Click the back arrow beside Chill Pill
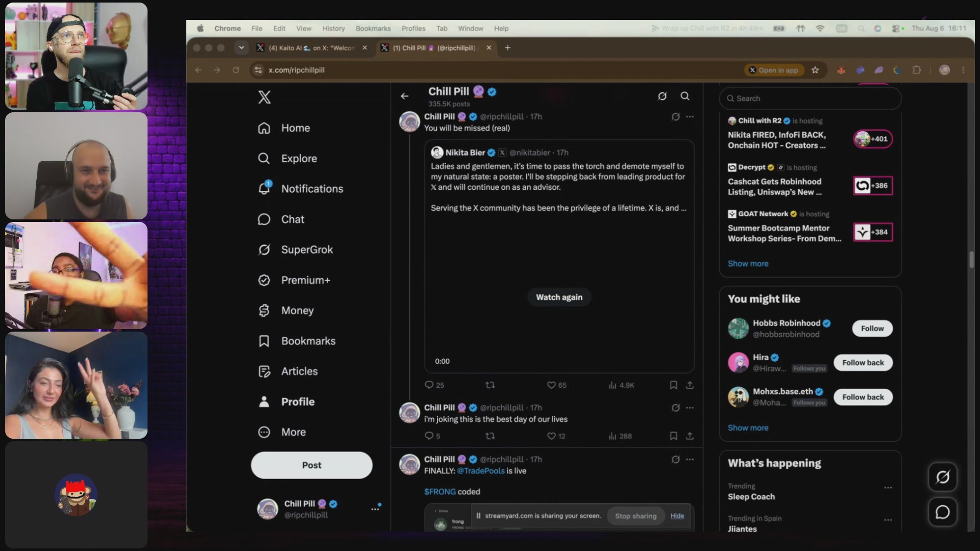Screen dimensions: 980x551 tap(405, 96)
